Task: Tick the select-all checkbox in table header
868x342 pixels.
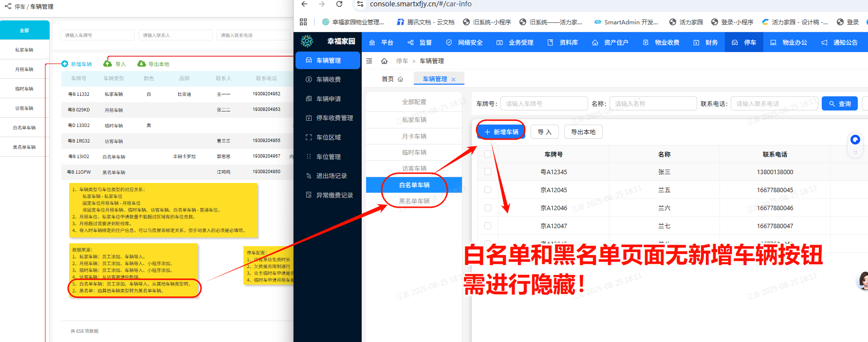Action: (x=488, y=154)
